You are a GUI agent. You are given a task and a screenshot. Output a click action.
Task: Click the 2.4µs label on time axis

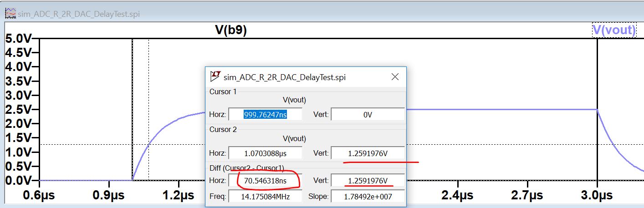click(457, 196)
